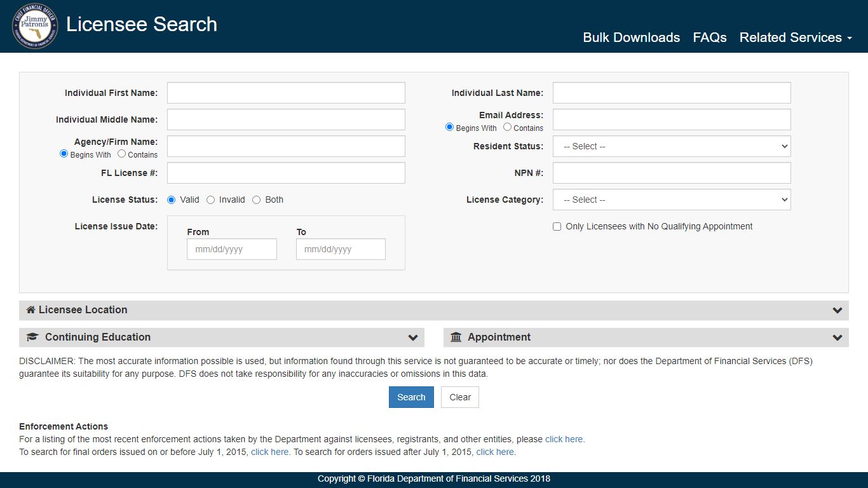Select Begins With for Email Address
Viewport: 868px width, 488px height.
(450, 127)
